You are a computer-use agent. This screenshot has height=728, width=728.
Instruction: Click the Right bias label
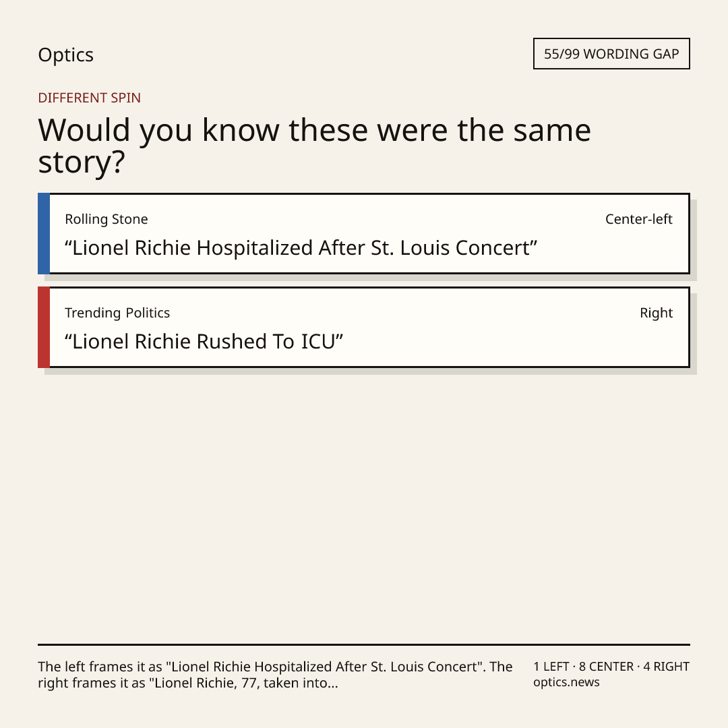[656, 313]
